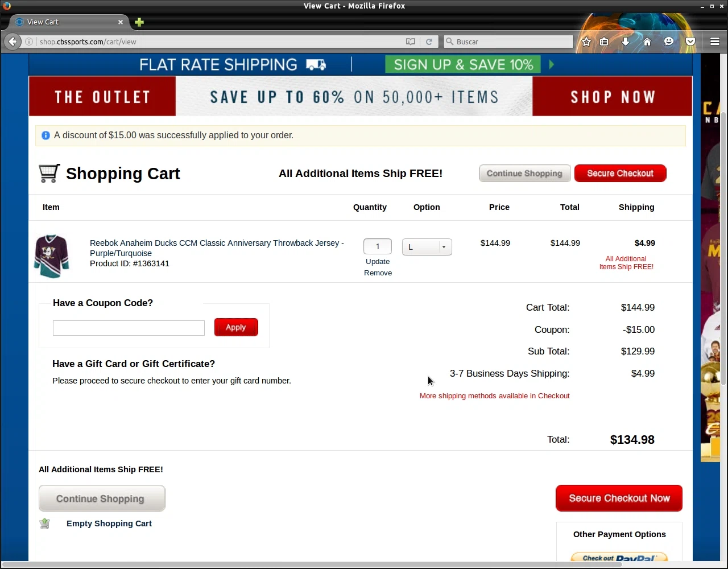Click the All Additional Items Ship FREE red note
The height and width of the screenshot is (569, 728).
[x=626, y=263]
